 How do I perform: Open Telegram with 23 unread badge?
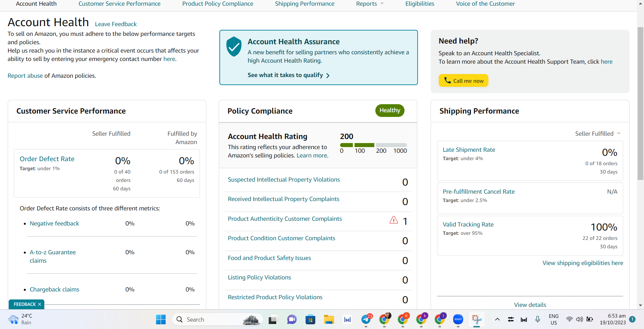point(366,320)
